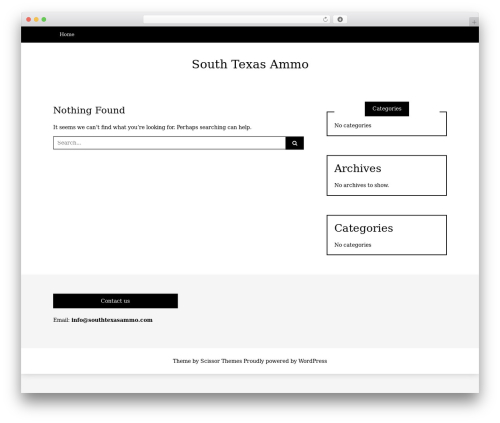Screen dimensions: 500x423
Task: Close the window with red button
Action: pos(29,19)
